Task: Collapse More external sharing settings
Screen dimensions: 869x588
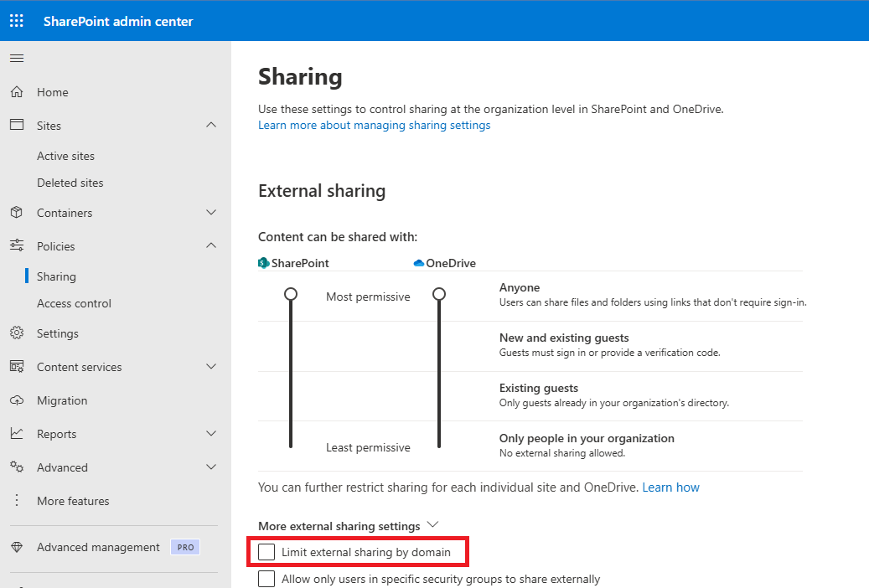Action: (433, 525)
